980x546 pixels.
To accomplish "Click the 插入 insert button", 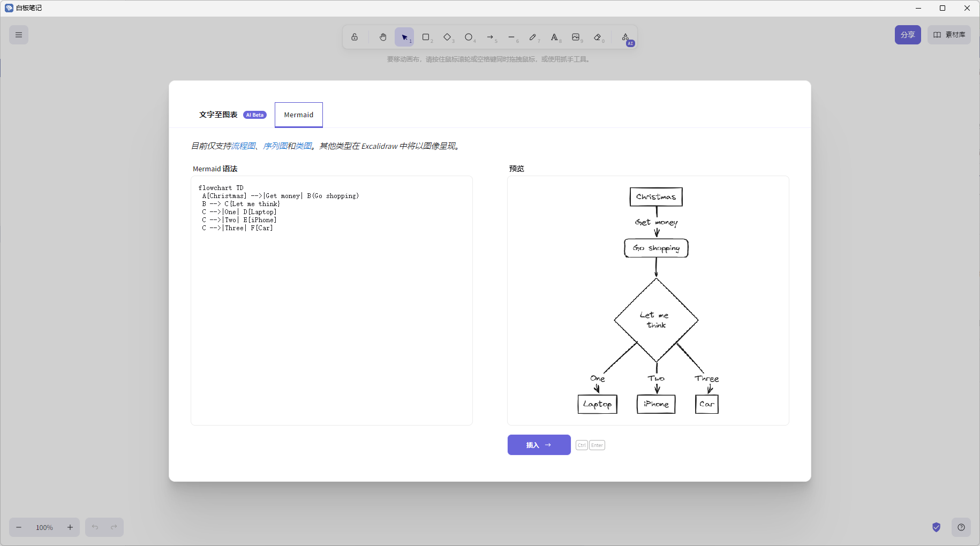I will (539, 445).
